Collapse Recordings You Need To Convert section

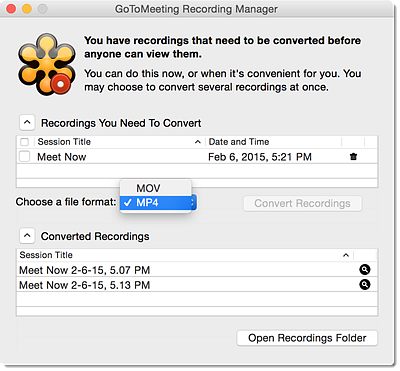[x=27, y=123]
